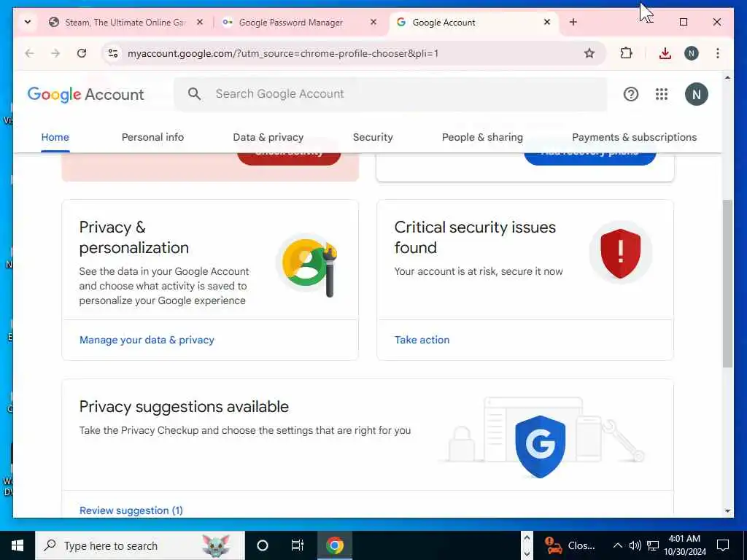Screen dimensions: 747x560
Task: Open a new browser tab
Action: [573, 22]
